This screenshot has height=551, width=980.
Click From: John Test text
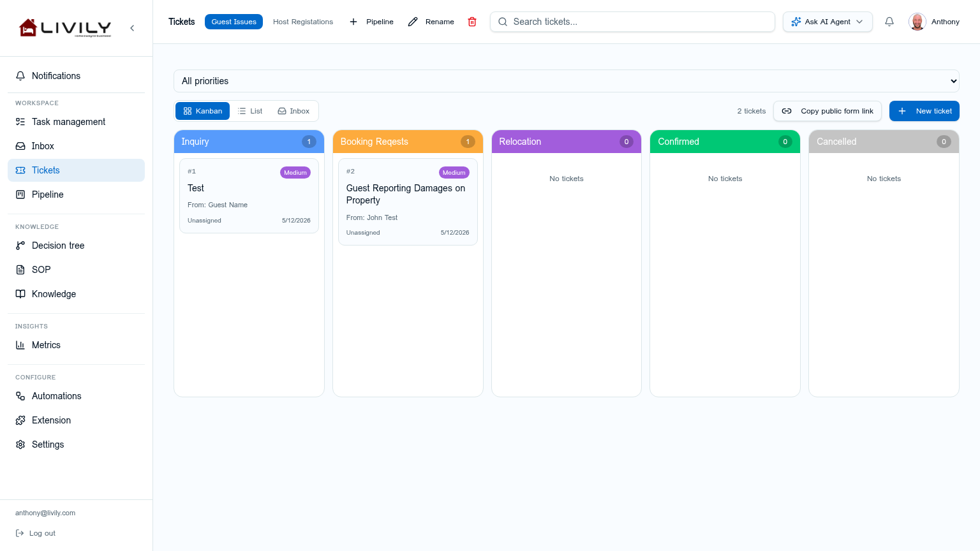[372, 217]
